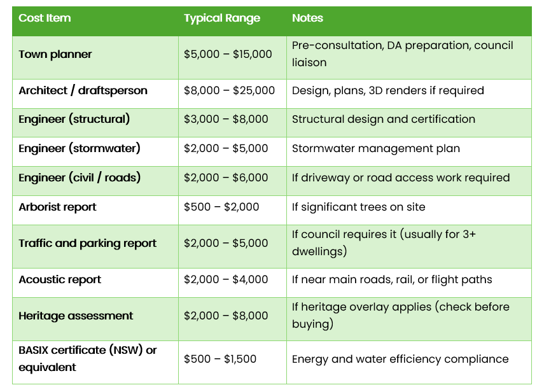
Task: Select the Typical Range column header
Action: 222,18
